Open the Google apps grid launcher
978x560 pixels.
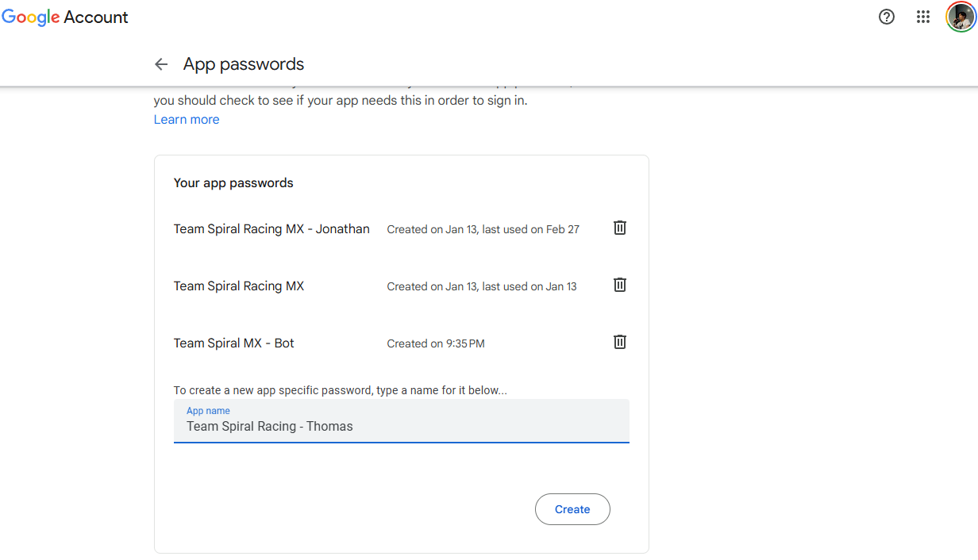[x=922, y=17]
